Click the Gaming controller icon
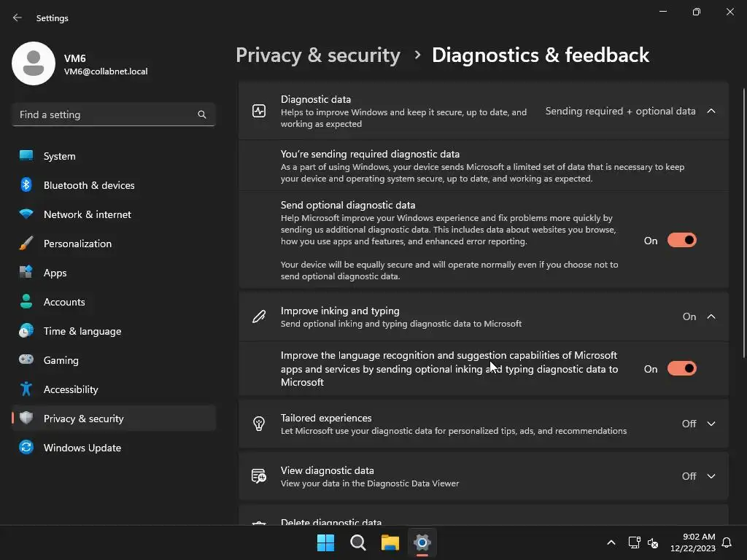 (26, 359)
